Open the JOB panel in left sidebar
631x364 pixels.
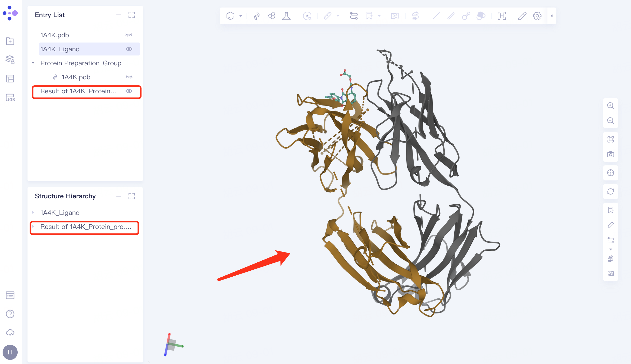[x=10, y=98]
